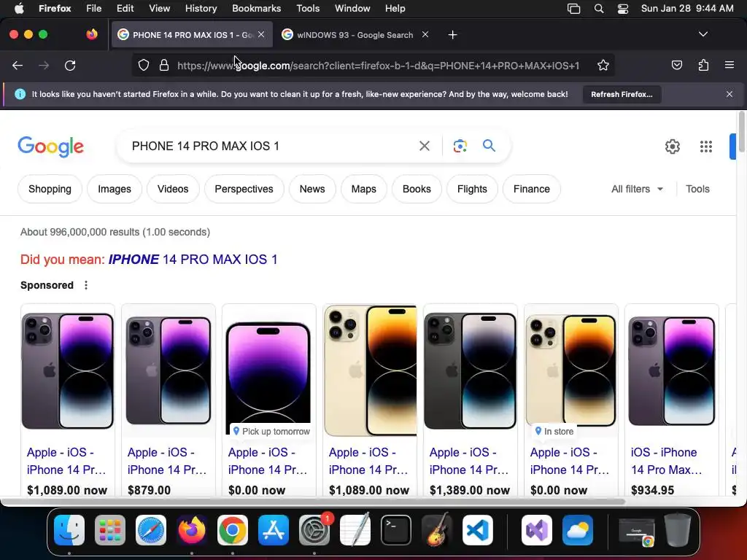Filter results by Flights

[x=472, y=189]
